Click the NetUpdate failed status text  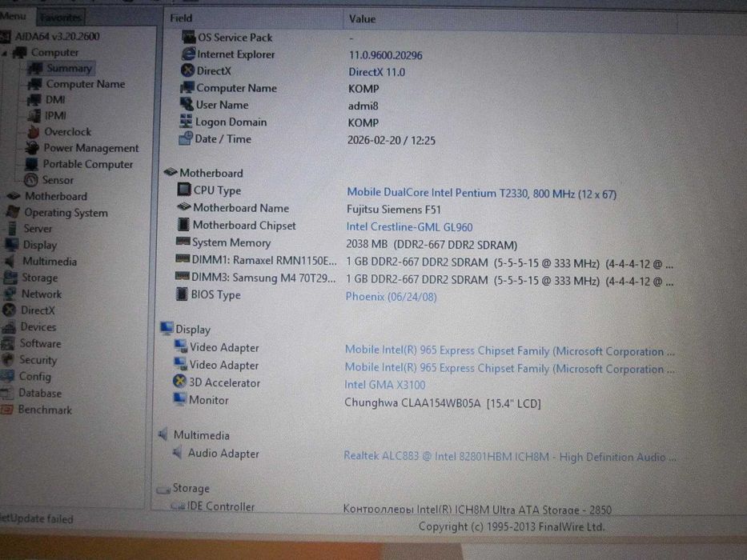coord(37,518)
